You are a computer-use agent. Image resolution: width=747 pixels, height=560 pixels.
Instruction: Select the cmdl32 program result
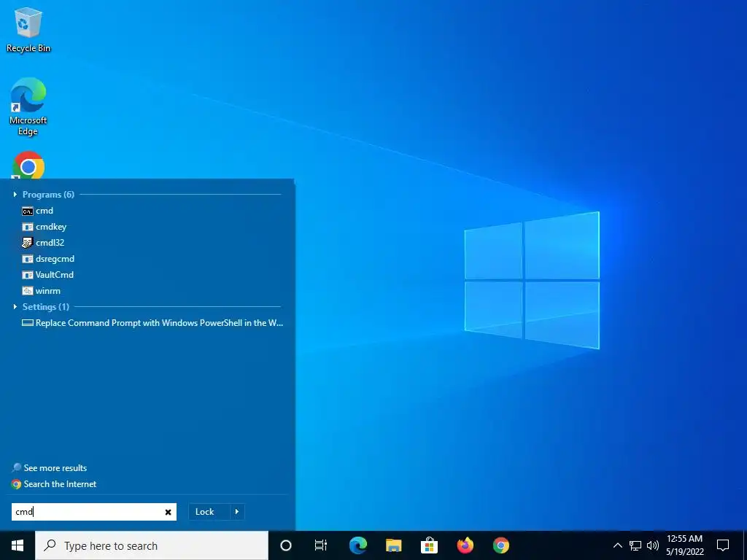point(43,242)
